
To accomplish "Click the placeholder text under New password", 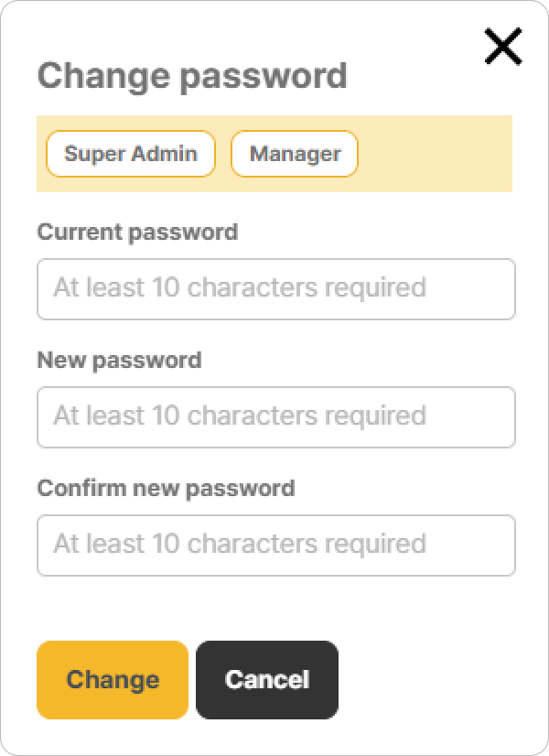I will click(x=240, y=416).
